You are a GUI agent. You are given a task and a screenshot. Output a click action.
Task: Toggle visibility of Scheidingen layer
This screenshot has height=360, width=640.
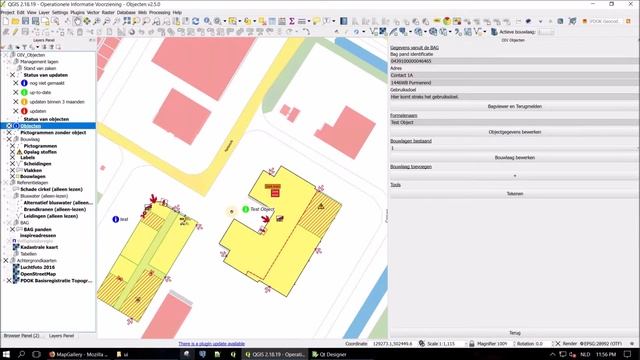point(12,164)
